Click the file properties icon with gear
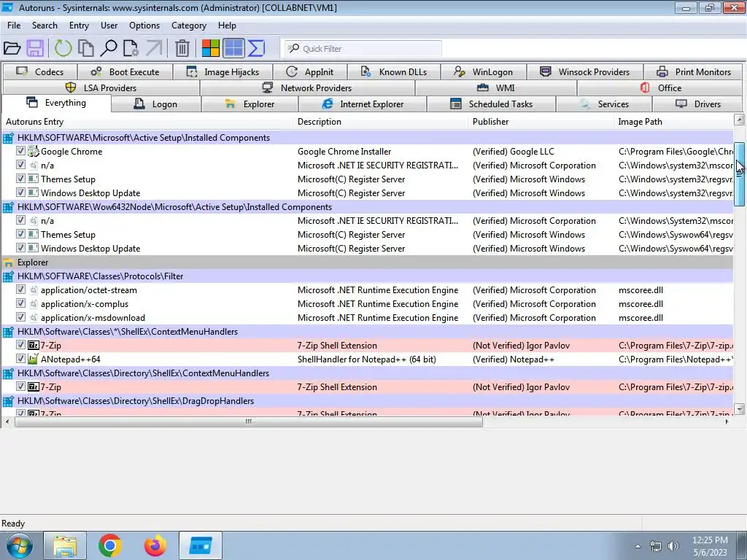747x560 pixels. click(x=131, y=48)
